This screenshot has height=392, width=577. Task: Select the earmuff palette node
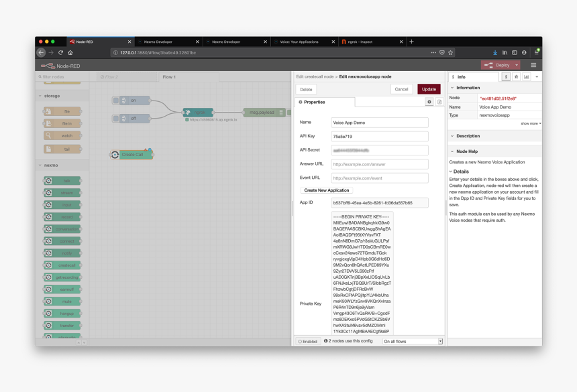click(x=62, y=289)
